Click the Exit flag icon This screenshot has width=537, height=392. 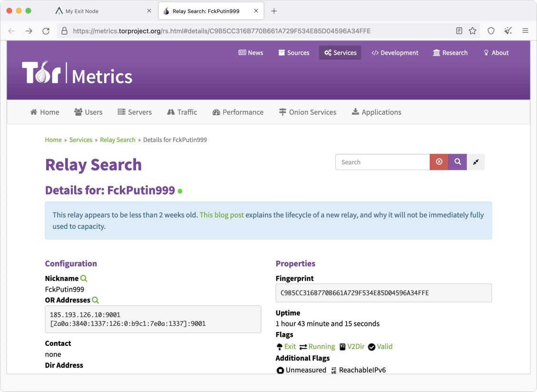click(280, 347)
